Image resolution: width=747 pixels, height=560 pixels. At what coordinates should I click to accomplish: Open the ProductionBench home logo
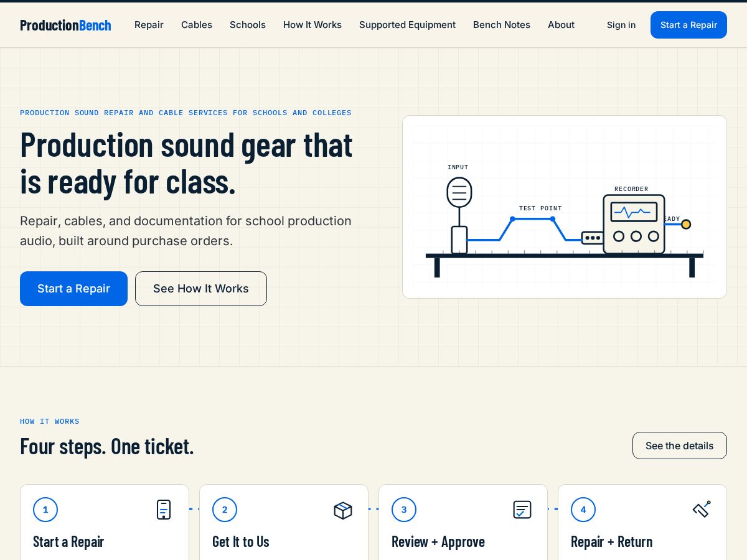point(65,25)
